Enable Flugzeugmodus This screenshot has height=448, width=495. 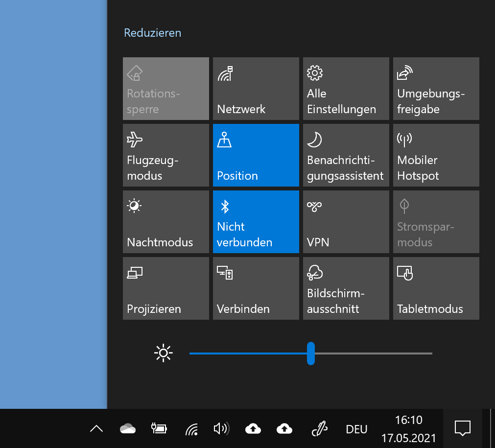coord(165,155)
